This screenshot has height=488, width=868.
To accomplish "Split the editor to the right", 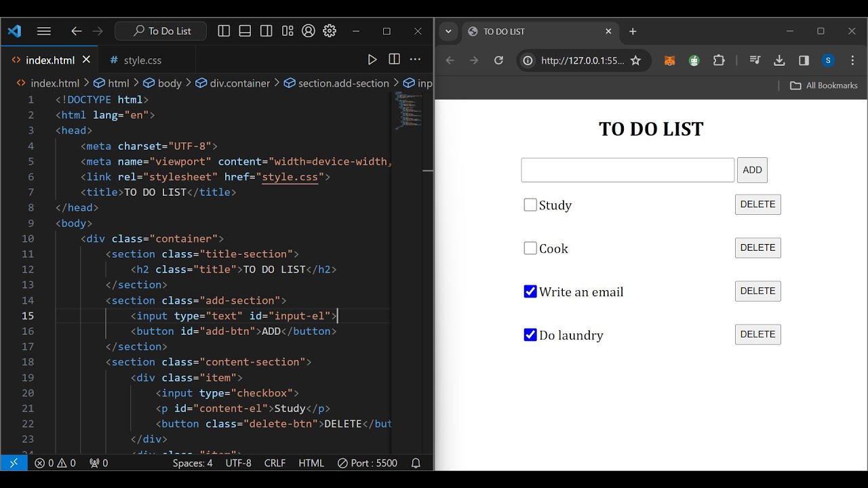I will (394, 60).
